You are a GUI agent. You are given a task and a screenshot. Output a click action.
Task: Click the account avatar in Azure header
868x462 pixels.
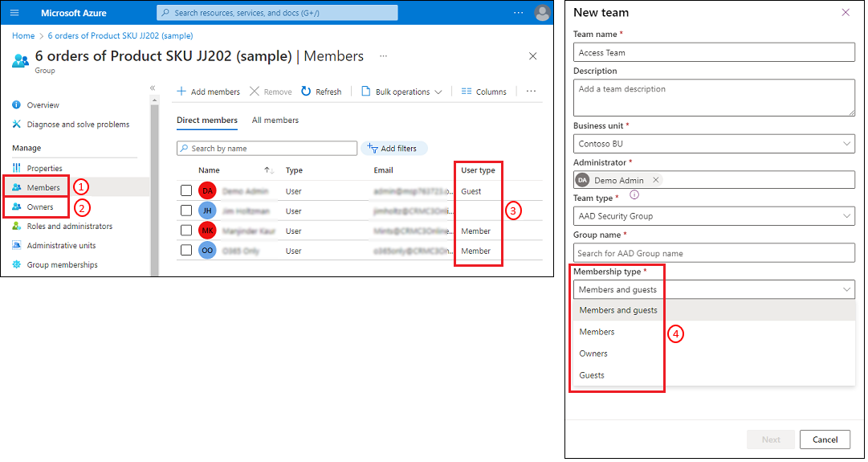pyautogui.click(x=543, y=13)
